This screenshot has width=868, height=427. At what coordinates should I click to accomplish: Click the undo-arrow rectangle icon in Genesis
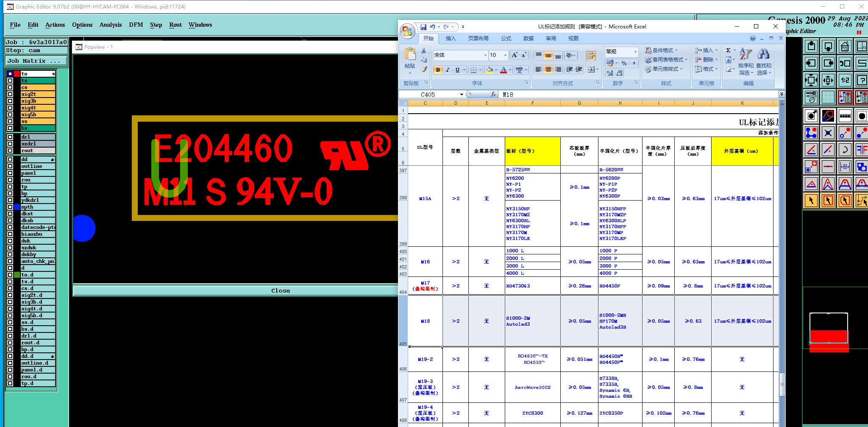point(845,63)
